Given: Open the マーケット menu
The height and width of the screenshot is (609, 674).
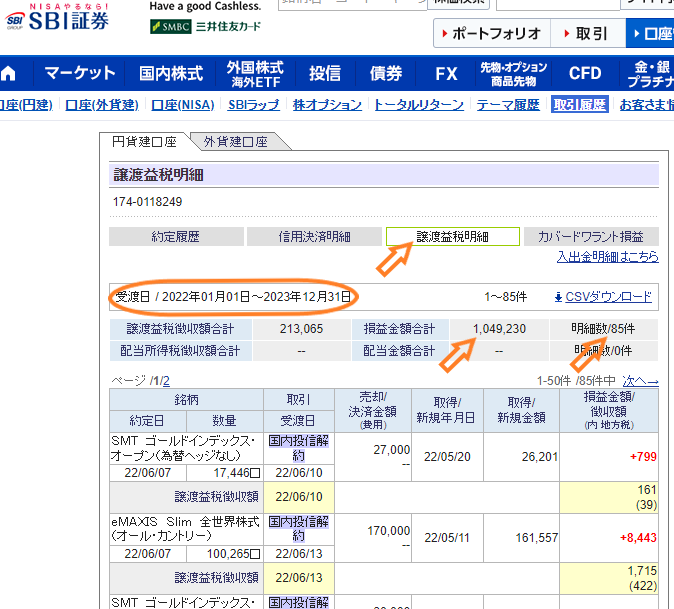Looking at the screenshot, I should click(80, 73).
